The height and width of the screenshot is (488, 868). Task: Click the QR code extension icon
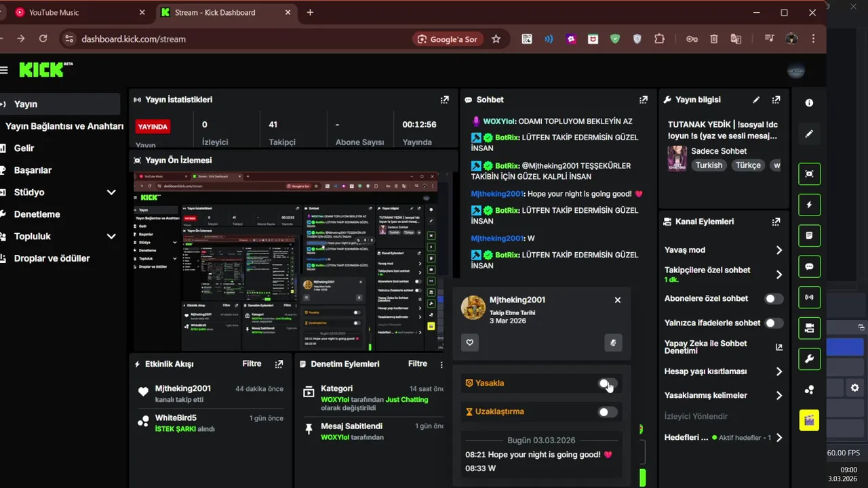[527, 39]
